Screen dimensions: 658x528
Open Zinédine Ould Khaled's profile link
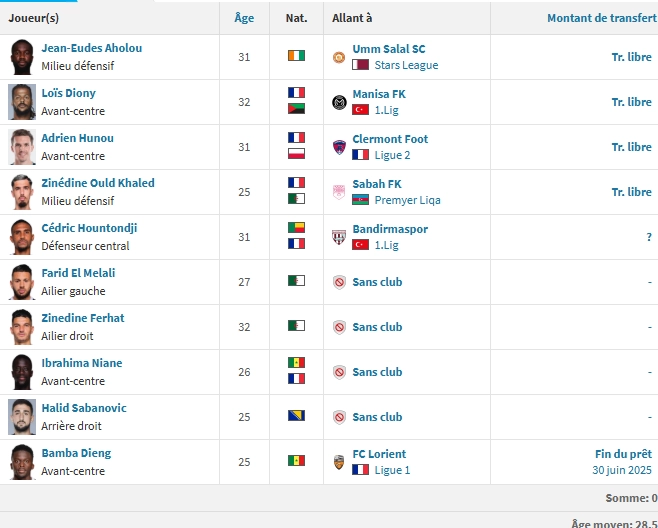97,183
